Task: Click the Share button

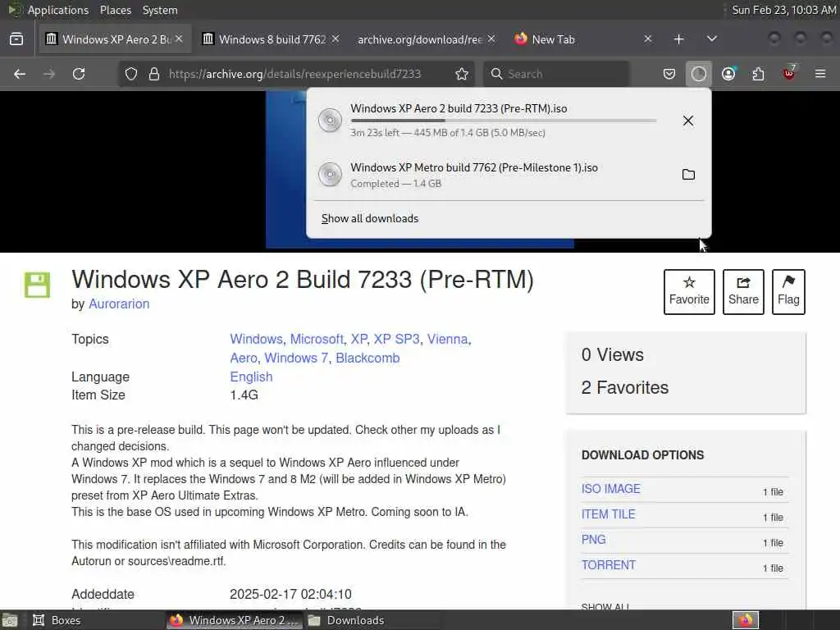Action: coord(743,291)
